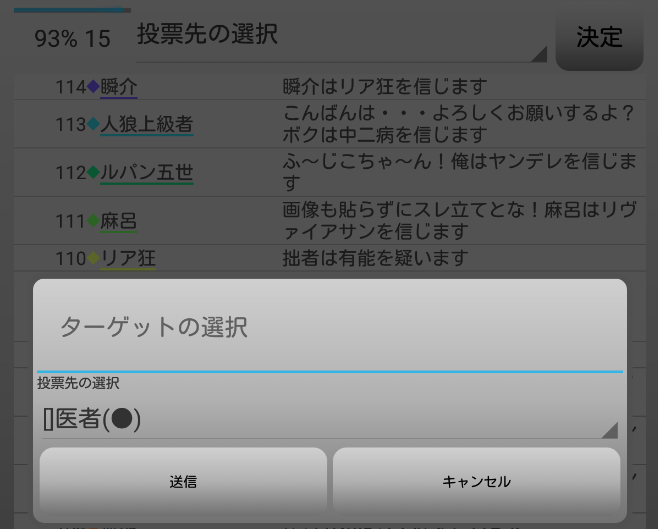Click the purple diamond icon beside 瞬介
Screen dimensions: 658x529
pyautogui.click(x=93, y=87)
